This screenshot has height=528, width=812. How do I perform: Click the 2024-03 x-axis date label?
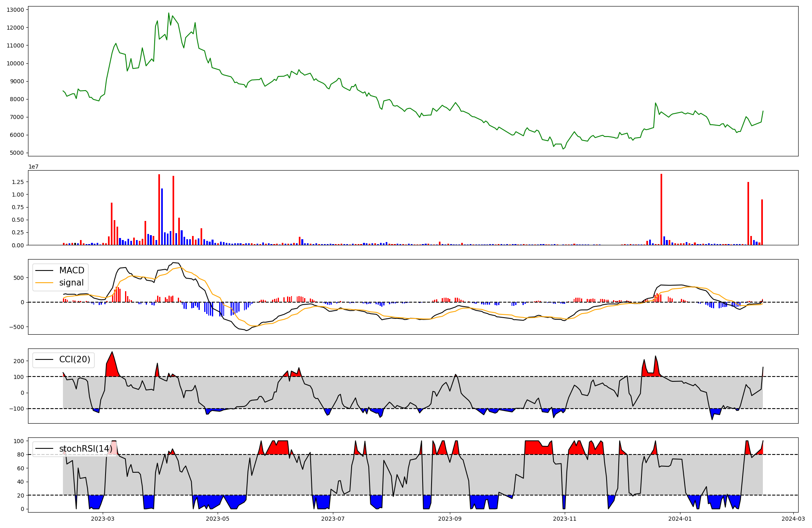click(793, 519)
